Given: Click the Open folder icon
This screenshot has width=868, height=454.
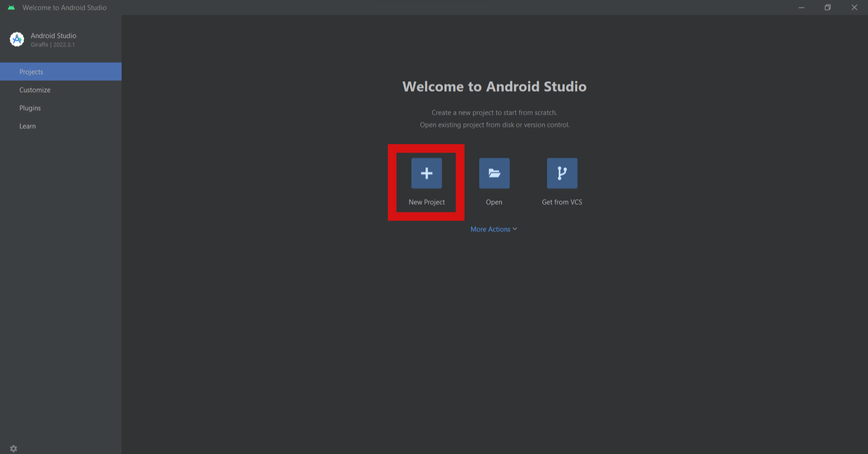Looking at the screenshot, I should coord(494,173).
